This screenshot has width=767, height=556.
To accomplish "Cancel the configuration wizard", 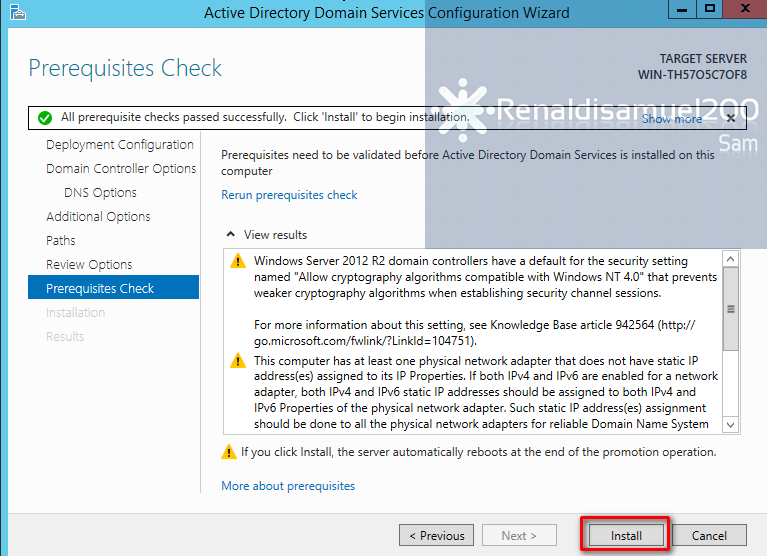I will (709, 535).
